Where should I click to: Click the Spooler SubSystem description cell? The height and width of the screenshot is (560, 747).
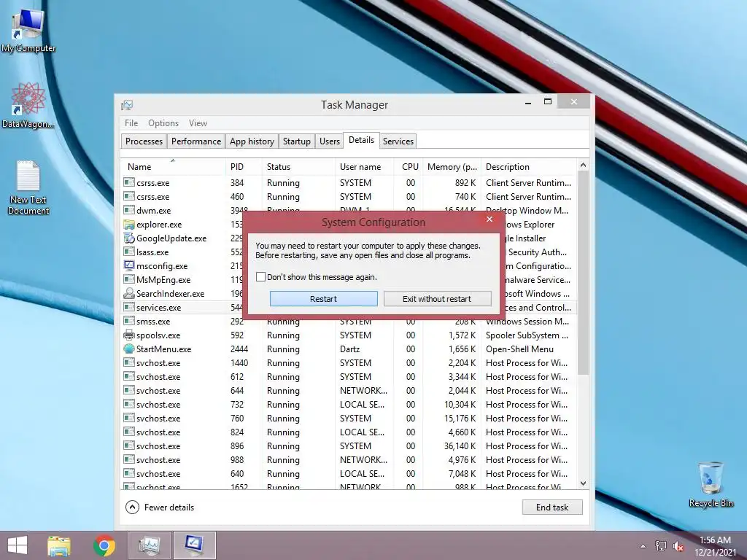click(527, 335)
